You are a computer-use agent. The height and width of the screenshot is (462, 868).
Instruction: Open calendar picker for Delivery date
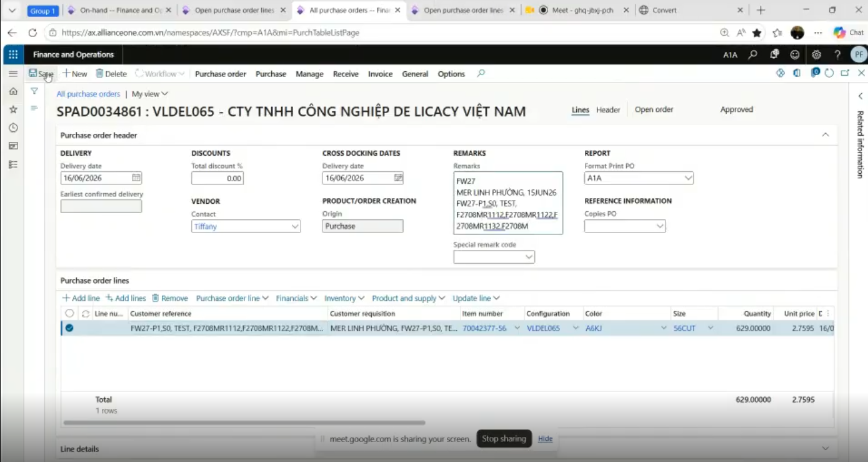[x=136, y=178]
